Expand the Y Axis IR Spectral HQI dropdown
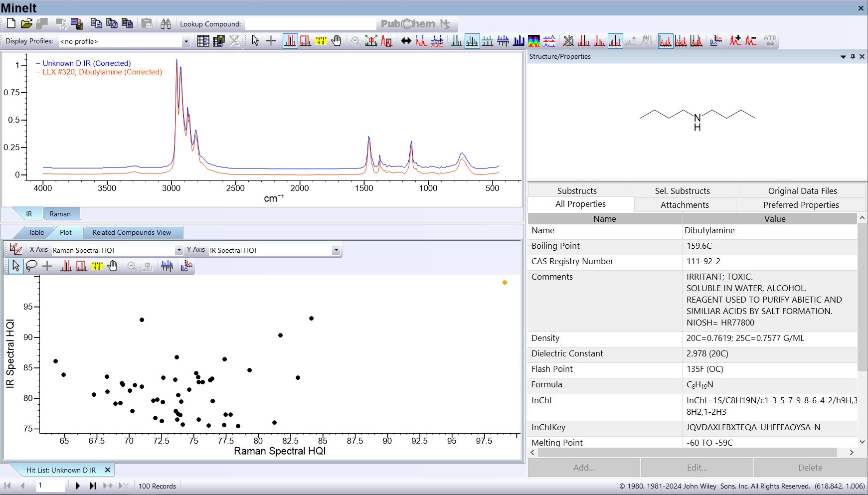The image size is (868, 495). [x=336, y=250]
